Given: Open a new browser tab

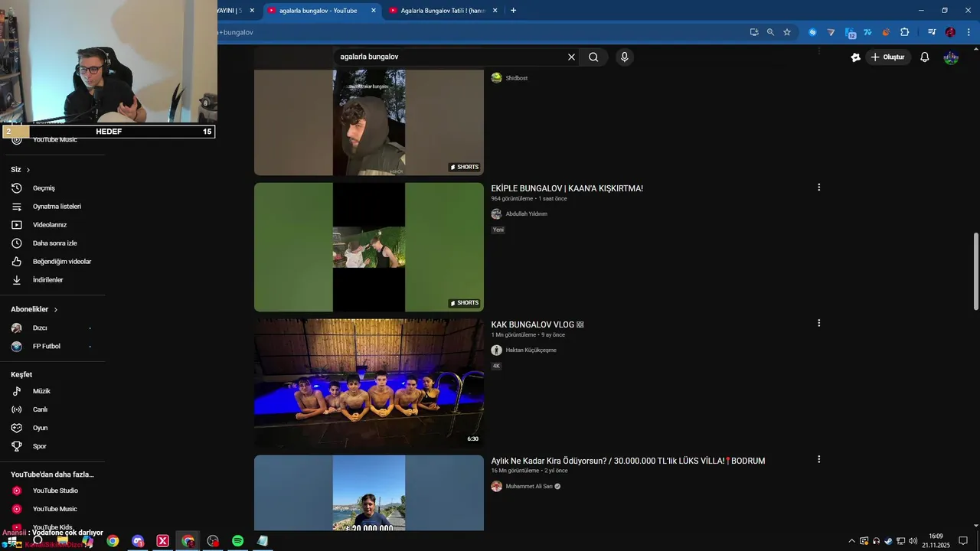Looking at the screenshot, I should click(513, 11).
